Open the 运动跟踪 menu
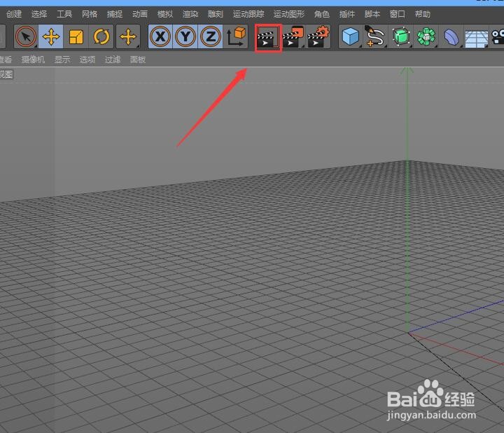Viewport: 504px width, 433px height. point(248,14)
